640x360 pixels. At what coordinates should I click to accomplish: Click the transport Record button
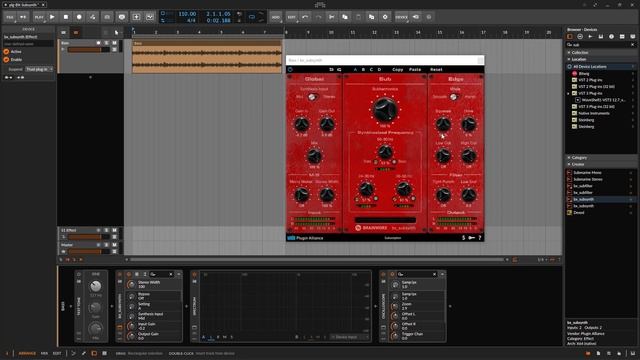pos(79,17)
